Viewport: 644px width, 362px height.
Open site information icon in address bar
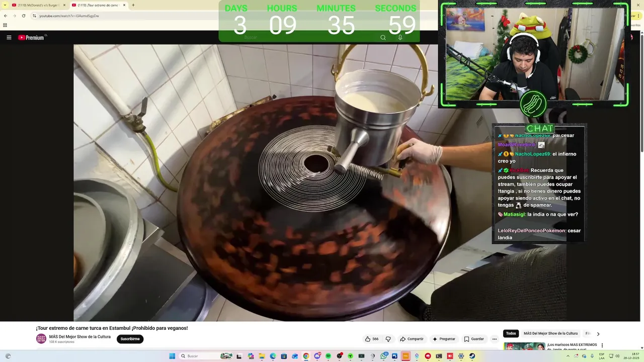point(34,16)
